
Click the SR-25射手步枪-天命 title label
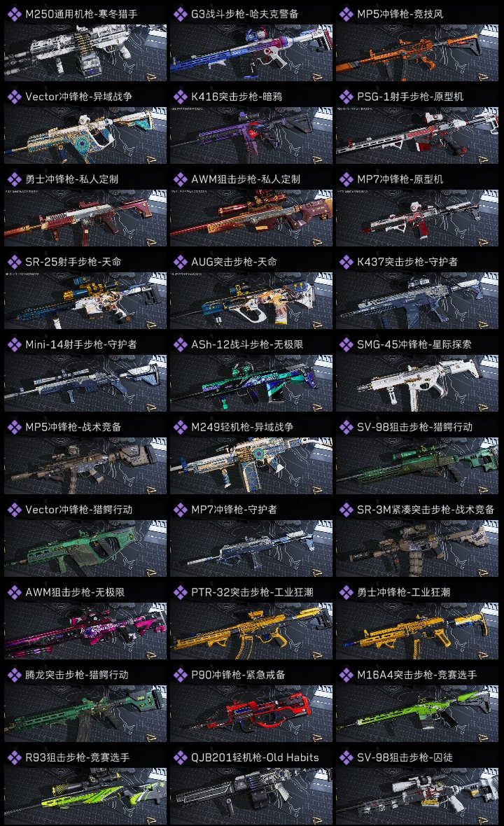click(x=73, y=262)
